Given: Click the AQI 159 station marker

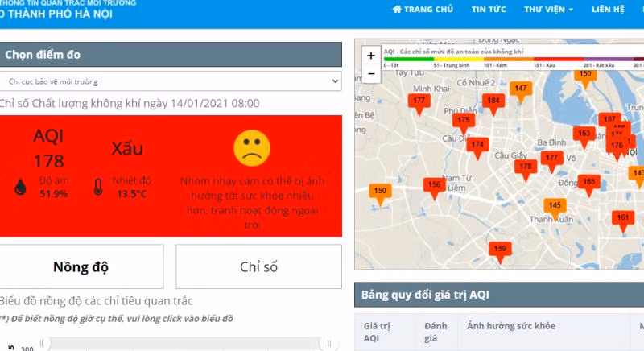Looking at the screenshot, I should (x=500, y=250).
